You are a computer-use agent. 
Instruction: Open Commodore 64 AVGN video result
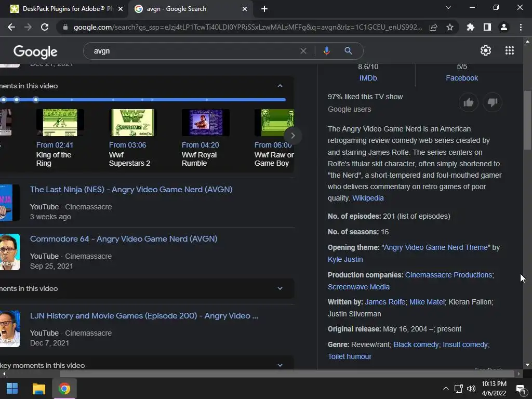pyautogui.click(x=124, y=239)
